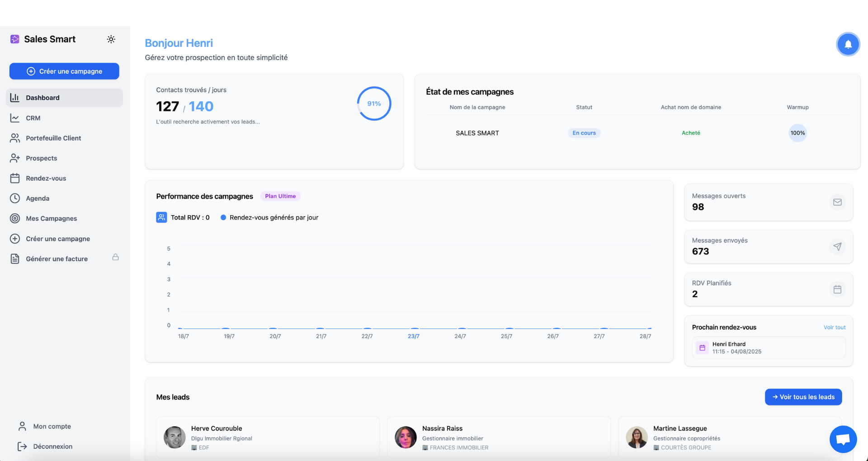868x461 pixels.
Task: Click the Dashboard bar chart icon
Action: 15,98
